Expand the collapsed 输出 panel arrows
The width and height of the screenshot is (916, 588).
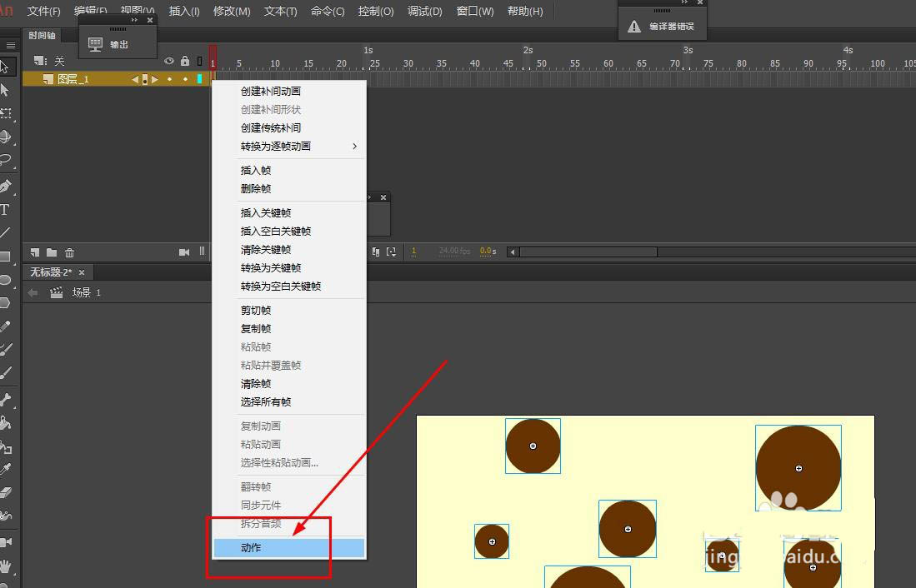135,19
